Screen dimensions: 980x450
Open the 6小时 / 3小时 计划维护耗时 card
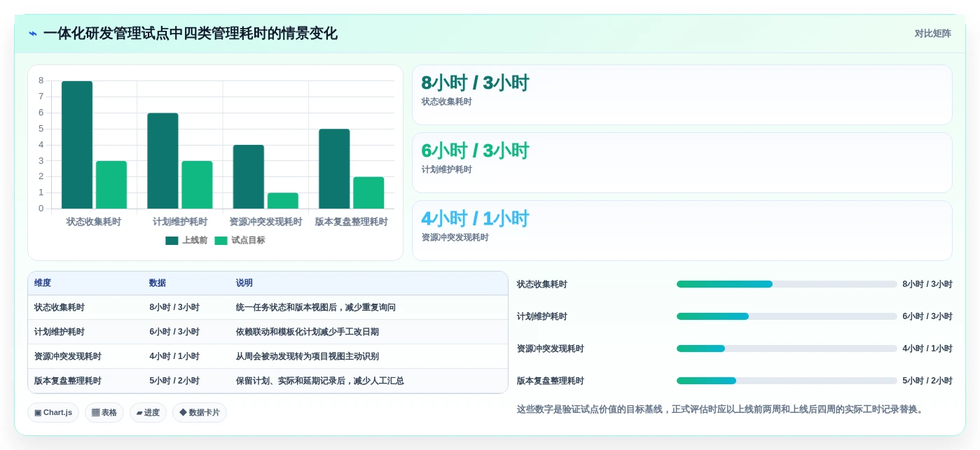[682, 163]
